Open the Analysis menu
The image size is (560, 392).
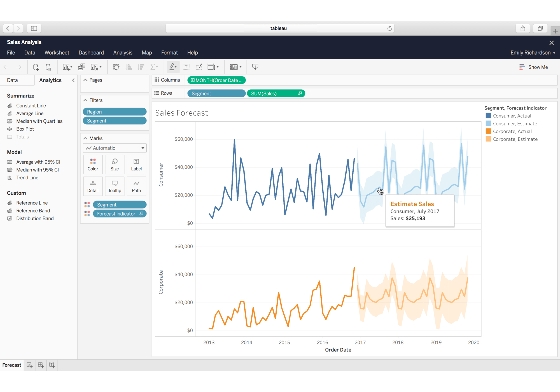(x=123, y=53)
